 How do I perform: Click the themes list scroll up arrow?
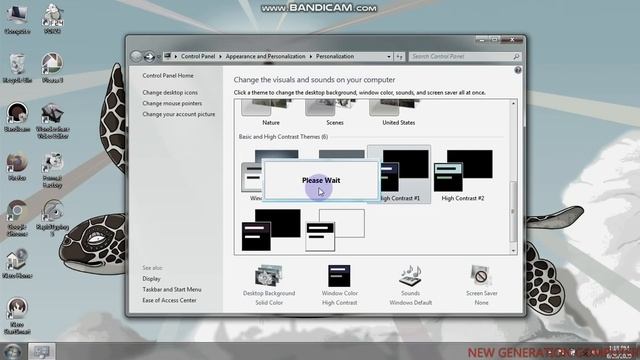(x=513, y=104)
